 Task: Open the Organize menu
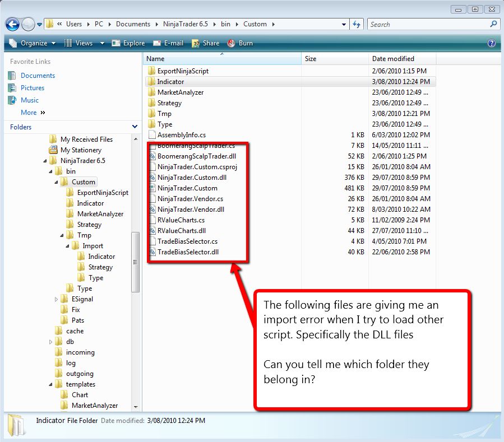click(x=33, y=43)
